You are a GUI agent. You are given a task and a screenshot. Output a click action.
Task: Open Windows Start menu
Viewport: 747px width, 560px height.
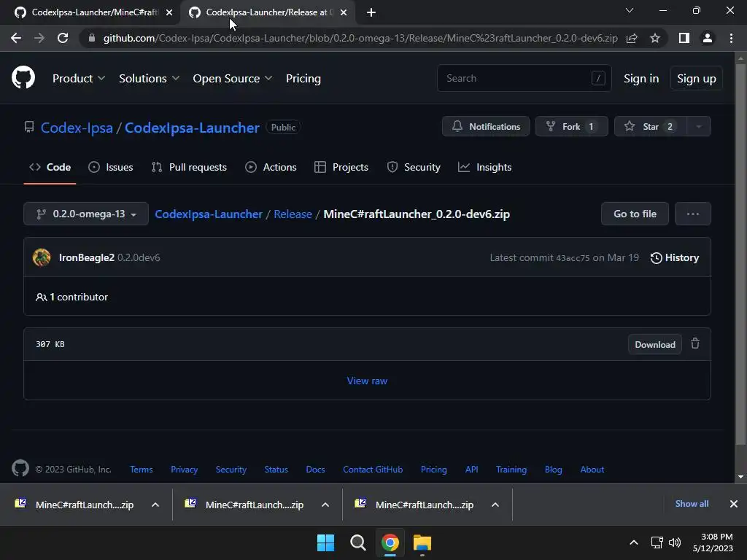coord(326,542)
